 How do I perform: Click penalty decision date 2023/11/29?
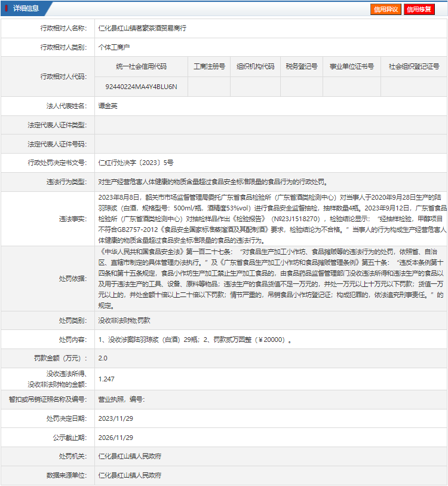[115, 418]
